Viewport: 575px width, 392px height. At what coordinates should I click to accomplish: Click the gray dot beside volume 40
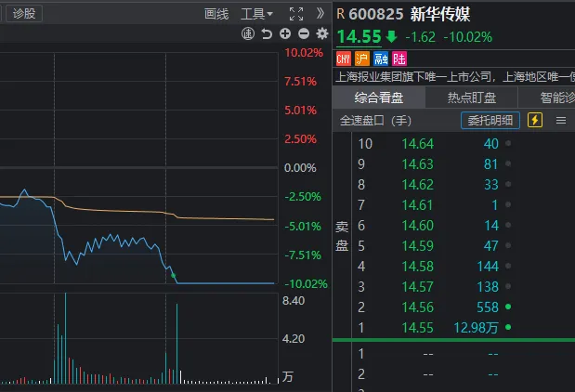point(508,143)
